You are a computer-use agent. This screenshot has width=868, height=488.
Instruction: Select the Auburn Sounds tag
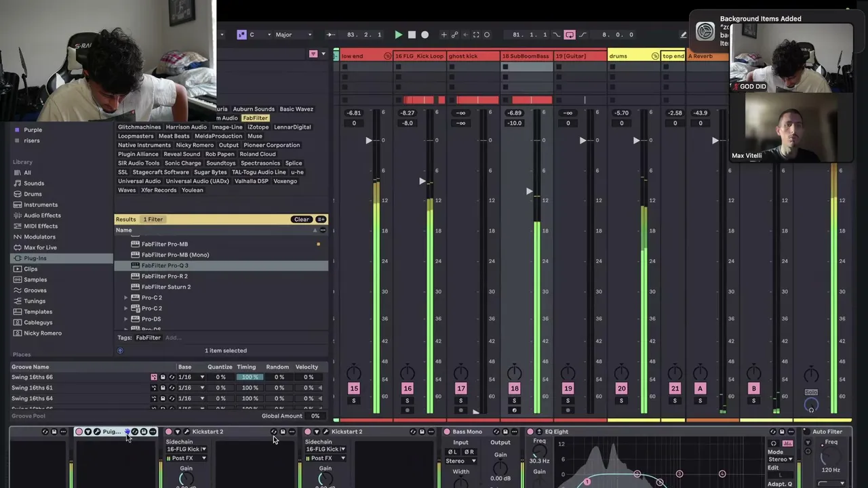pos(254,109)
